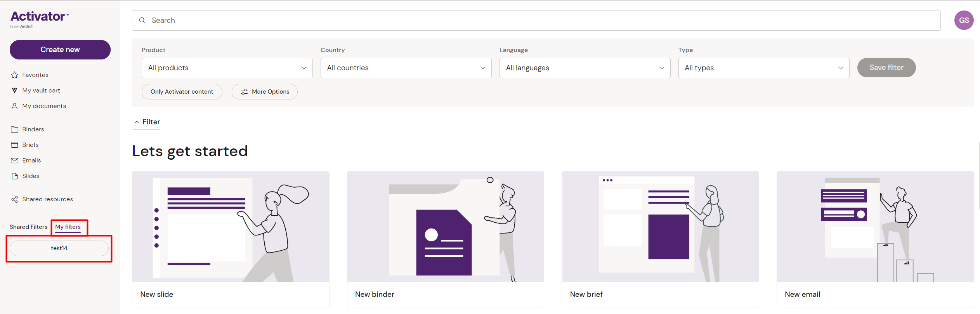
Task: Apply the test14 saved filter
Action: tap(59, 248)
